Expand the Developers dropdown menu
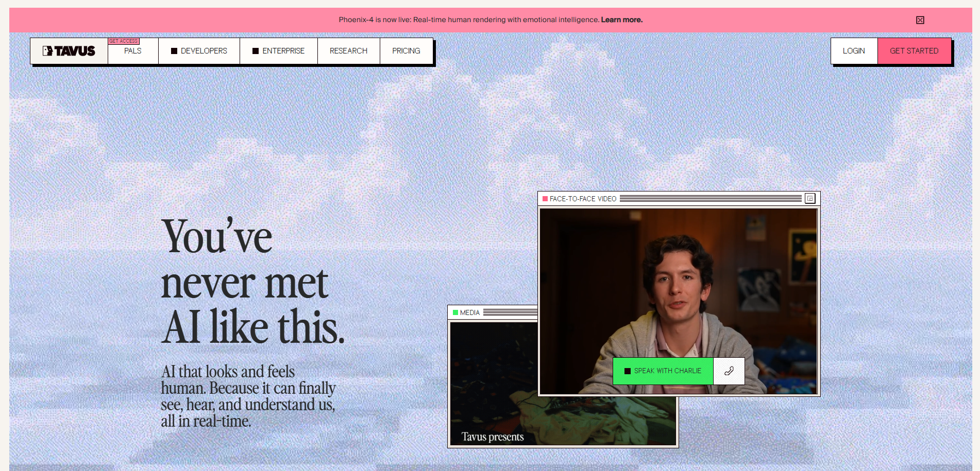The height and width of the screenshot is (471, 980). [199, 51]
